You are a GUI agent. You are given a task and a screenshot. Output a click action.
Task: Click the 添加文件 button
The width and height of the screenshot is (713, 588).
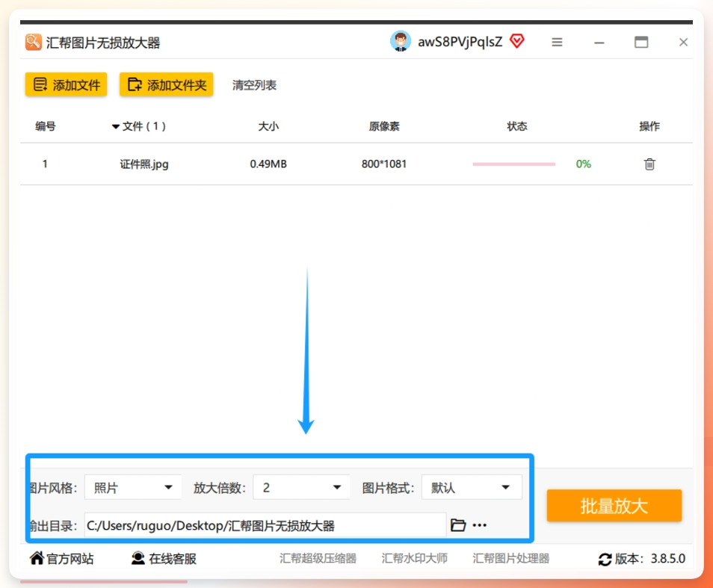click(x=66, y=84)
